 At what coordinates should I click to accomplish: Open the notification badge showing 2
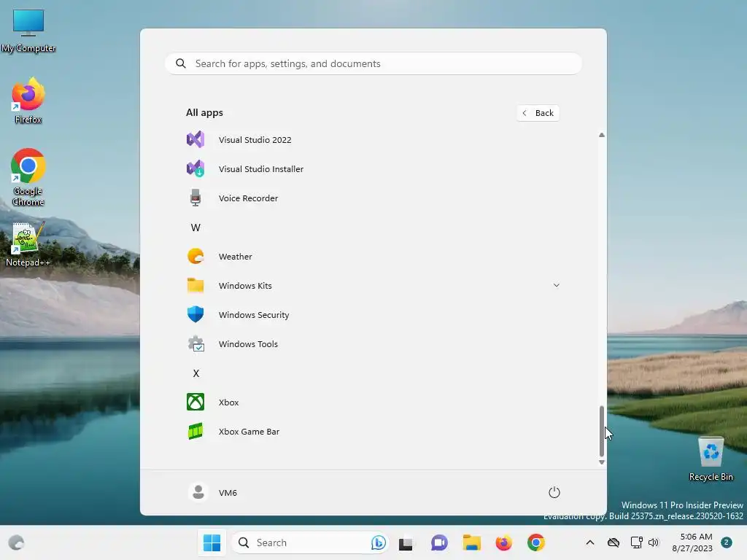click(726, 542)
